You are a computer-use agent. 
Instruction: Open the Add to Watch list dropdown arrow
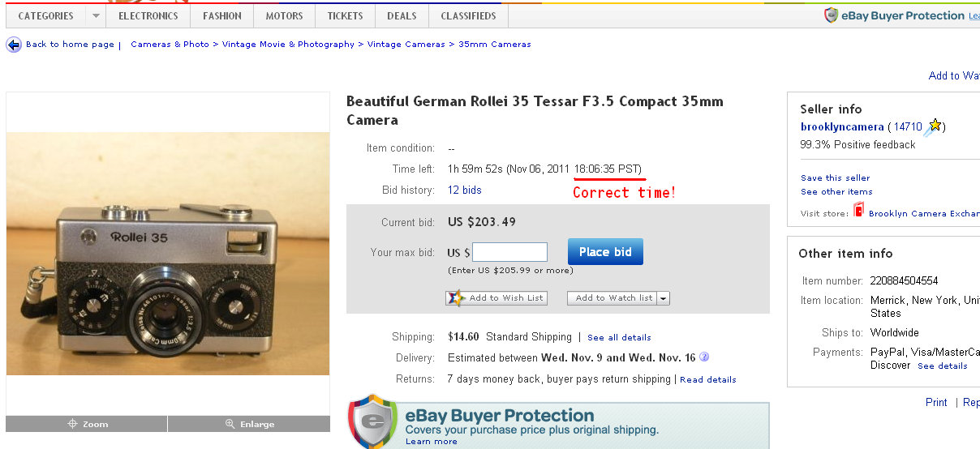(664, 298)
